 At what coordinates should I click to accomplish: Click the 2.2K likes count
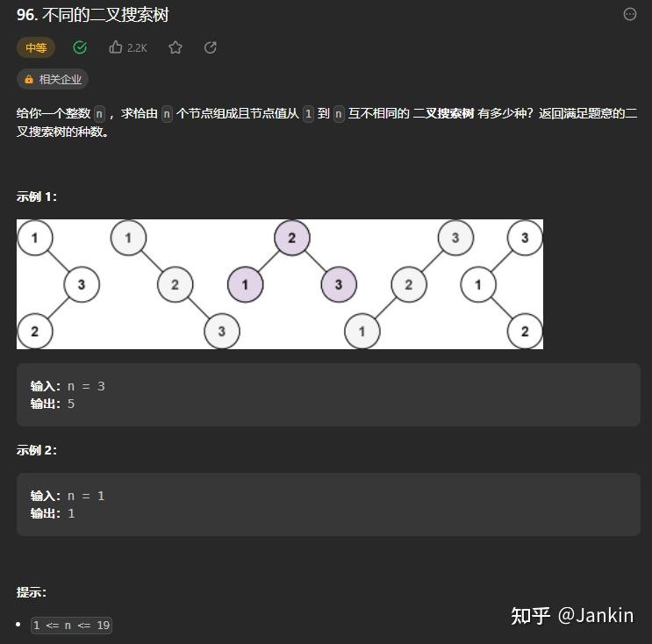pyautogui.click(x=137, y=48)
